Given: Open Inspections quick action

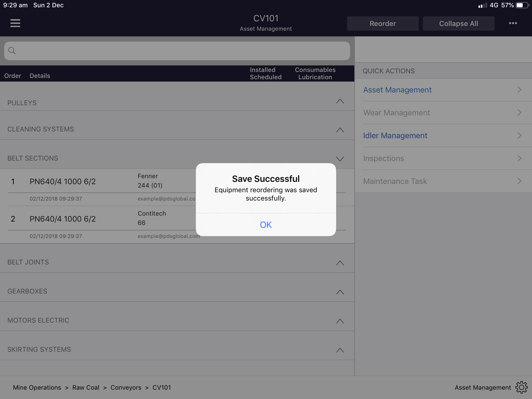Looking at the screenshot, I should click(x=443, y=158).
